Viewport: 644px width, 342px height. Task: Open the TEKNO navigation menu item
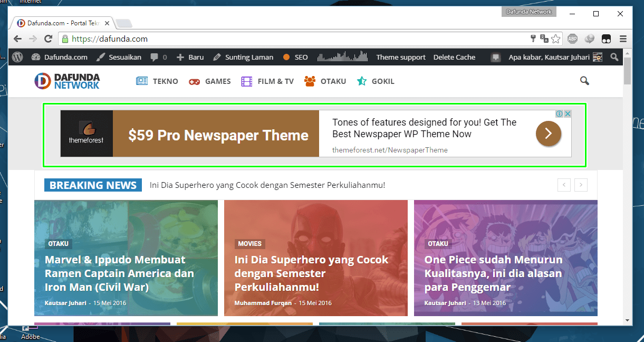pyautogui.click(x=157, y=81)
